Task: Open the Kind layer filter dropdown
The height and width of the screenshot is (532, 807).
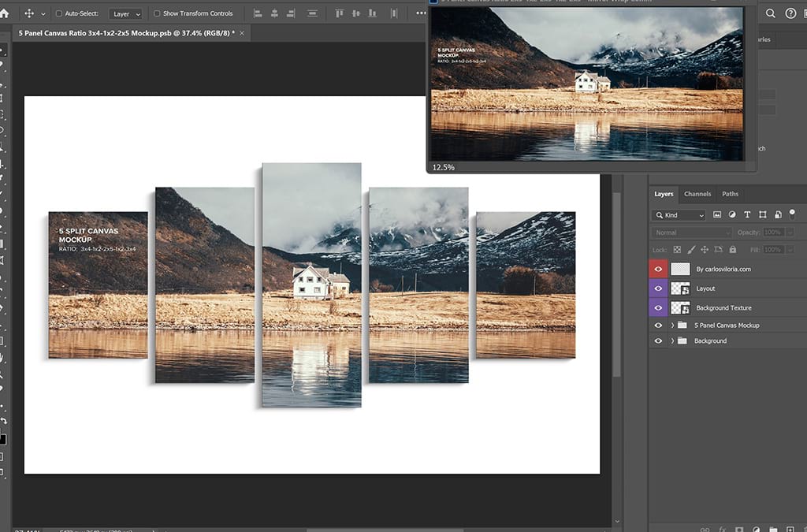Action: [679, 215]
